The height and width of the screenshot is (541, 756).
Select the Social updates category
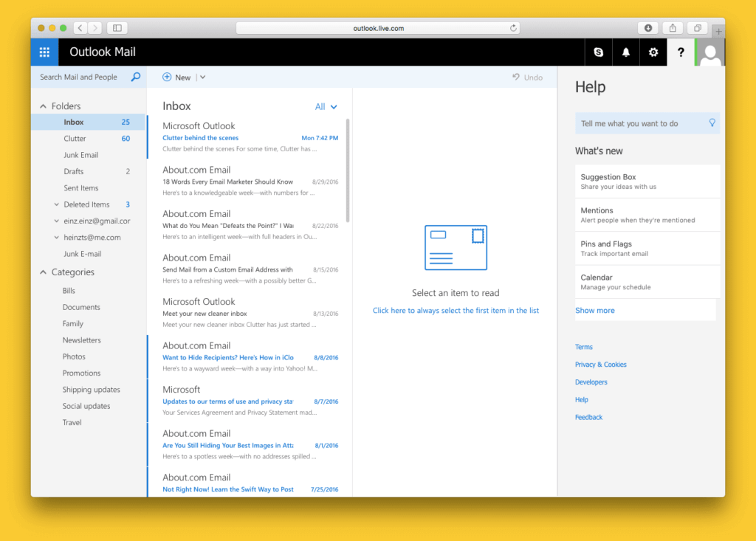[x=86, y=405]
